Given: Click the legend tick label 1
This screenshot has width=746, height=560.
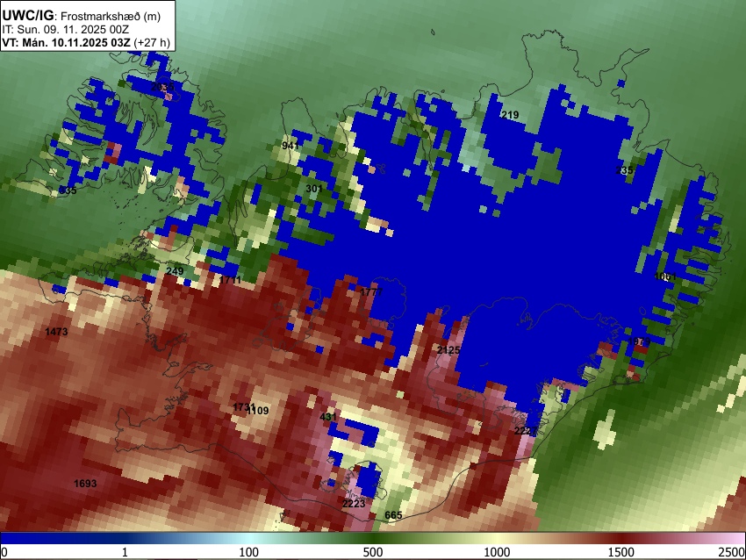Looking at the screenshot, I should coord(125,552).
